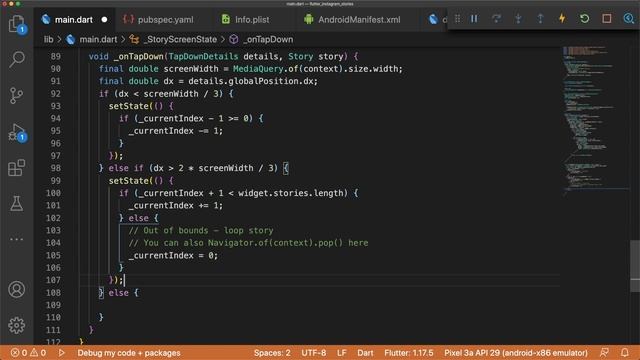Viewport: 640px width, 360px height.
Task: Click line number 89 in gutter
Action: point(56,56)
